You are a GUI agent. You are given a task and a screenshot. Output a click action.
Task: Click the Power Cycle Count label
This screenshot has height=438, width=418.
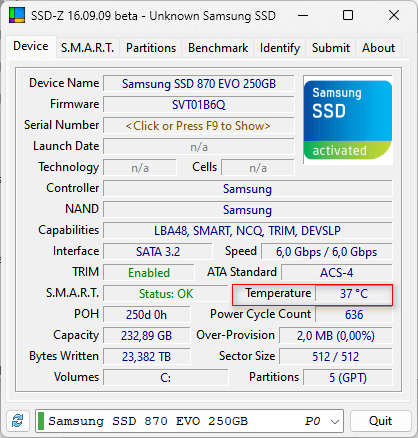pyautogui.click(x=260, y=314)
